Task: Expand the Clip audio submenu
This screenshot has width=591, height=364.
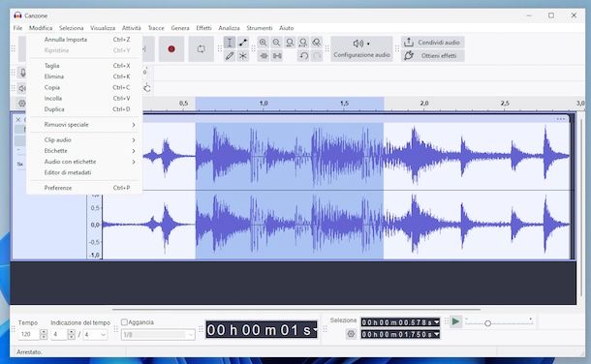Action: pyautogui.click(x=84, y=139)
